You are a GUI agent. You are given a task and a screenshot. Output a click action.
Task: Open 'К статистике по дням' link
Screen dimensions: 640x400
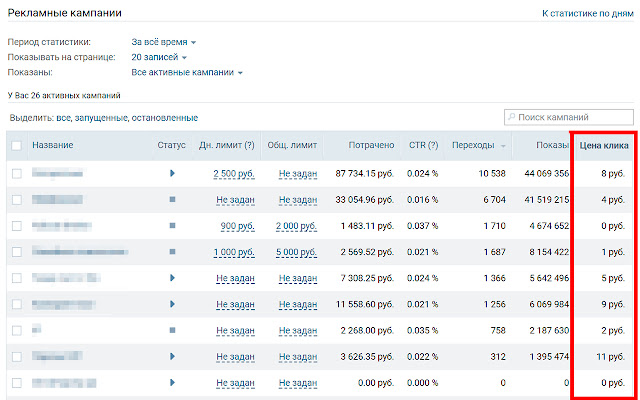tap(587, 13)
